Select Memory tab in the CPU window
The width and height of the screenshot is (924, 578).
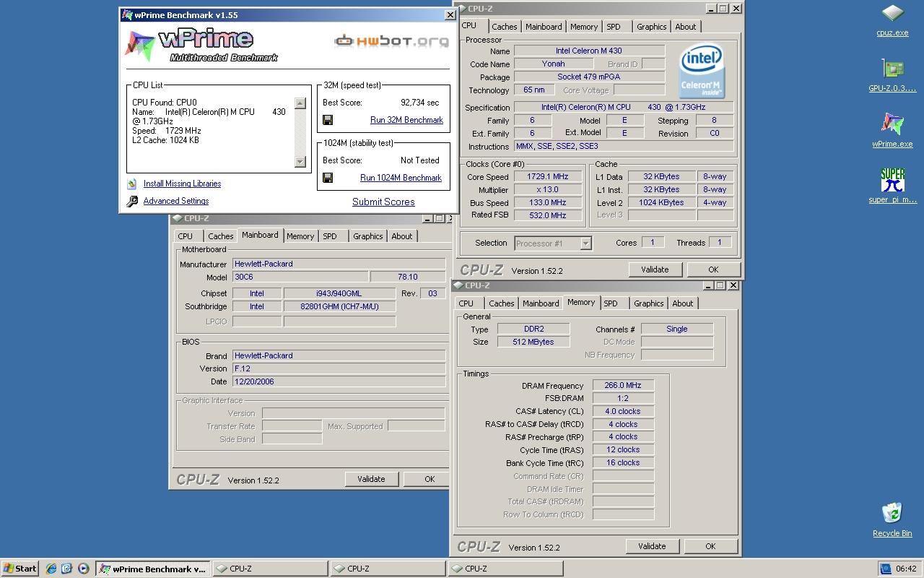[583, 27]
